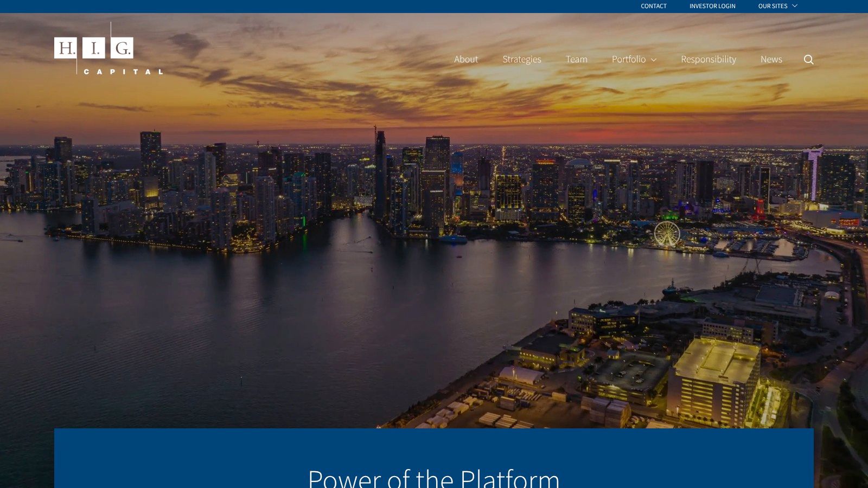Click the H.I.G. Capital logo
Image resolution: width=868 pixels, height=488 pixels.
pyautogui.click(x=108, y=48)
